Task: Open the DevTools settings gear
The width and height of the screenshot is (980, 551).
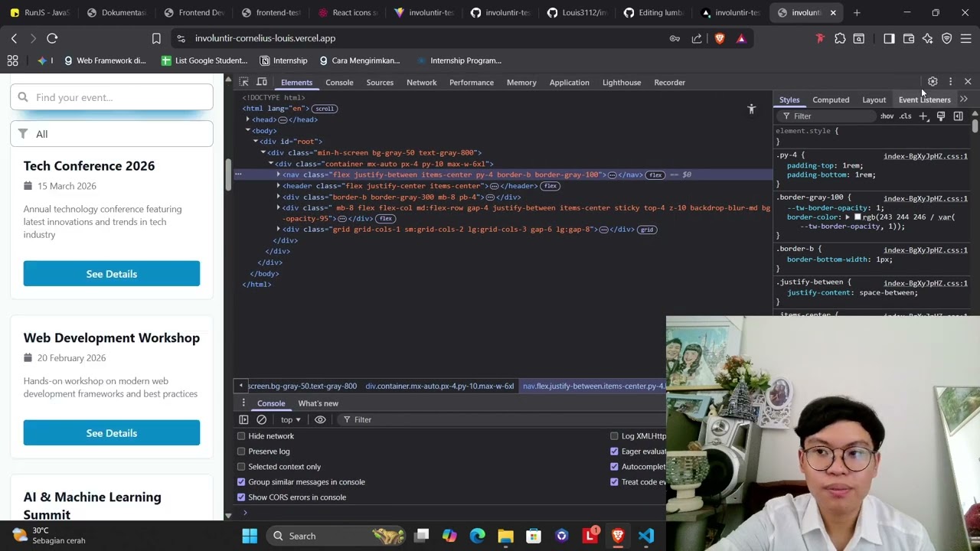Action: point(933,82)
